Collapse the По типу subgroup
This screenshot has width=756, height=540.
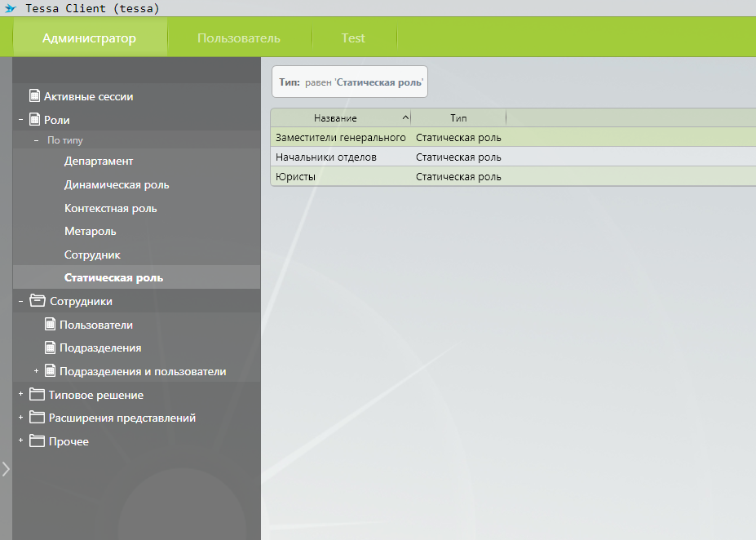tap(37, 140)
